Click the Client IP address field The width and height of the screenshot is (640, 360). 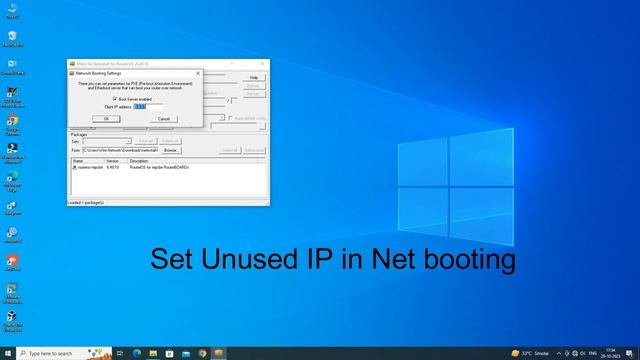[x=149, y=107]
